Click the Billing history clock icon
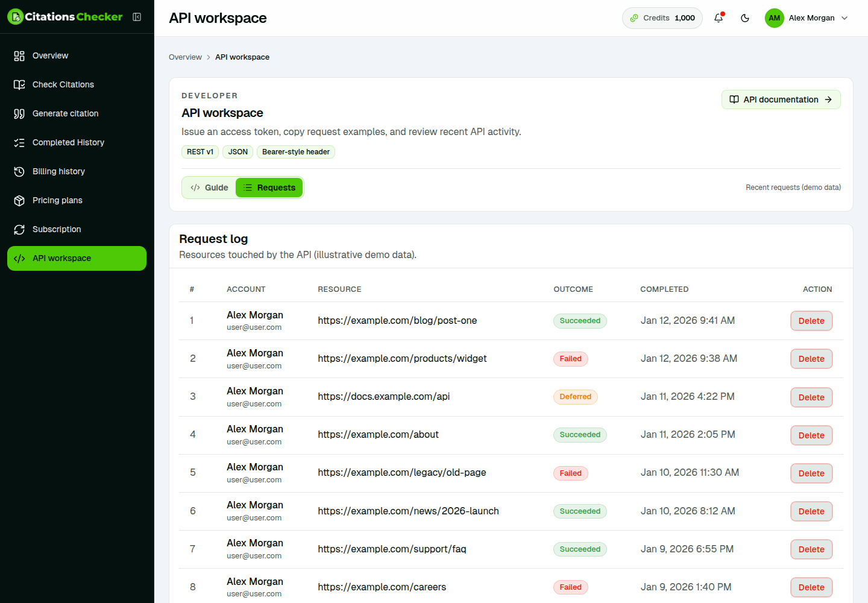The height and width of the screenshot is (603, 868). (19, 172)
